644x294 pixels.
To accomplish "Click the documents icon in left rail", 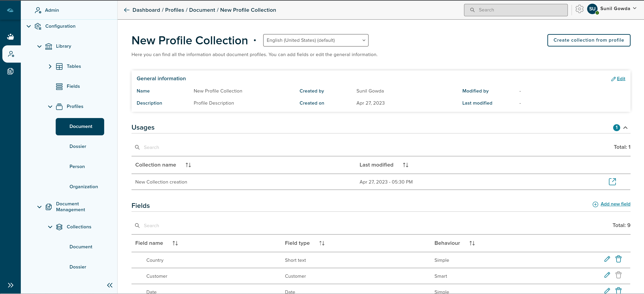I will (10, 71).
